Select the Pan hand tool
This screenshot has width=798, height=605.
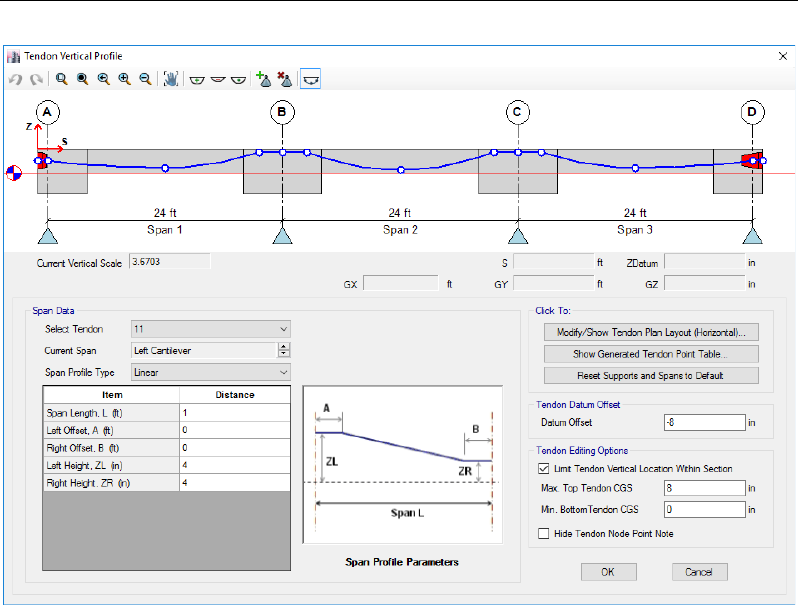(x=171, y=78)
